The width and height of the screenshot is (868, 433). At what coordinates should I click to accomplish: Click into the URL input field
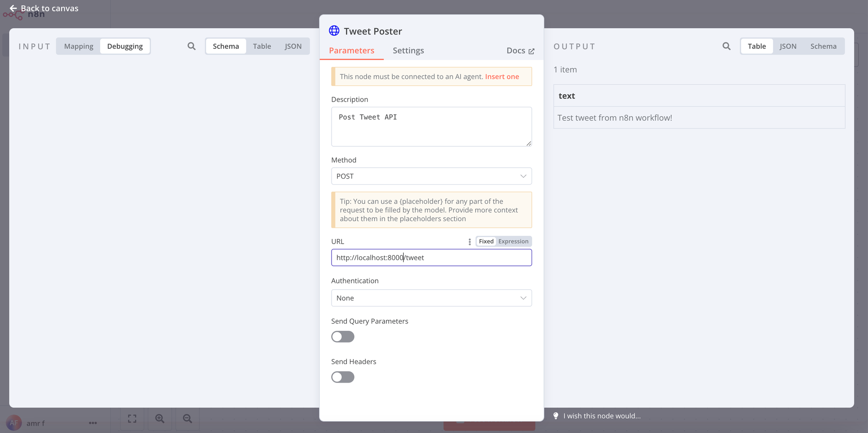click(x=431, y=258)
